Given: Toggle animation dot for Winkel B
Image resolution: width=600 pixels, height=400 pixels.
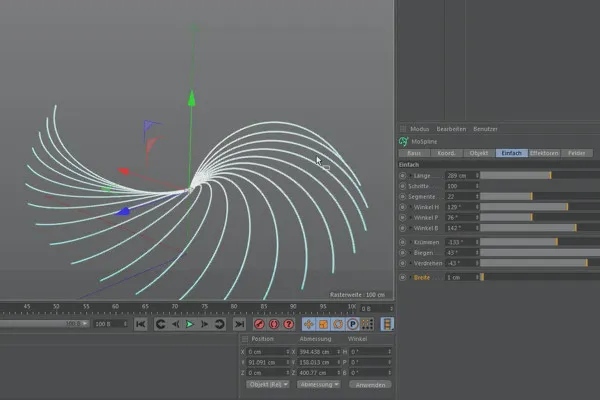Looking at the screenshot, I should point(402,228).
